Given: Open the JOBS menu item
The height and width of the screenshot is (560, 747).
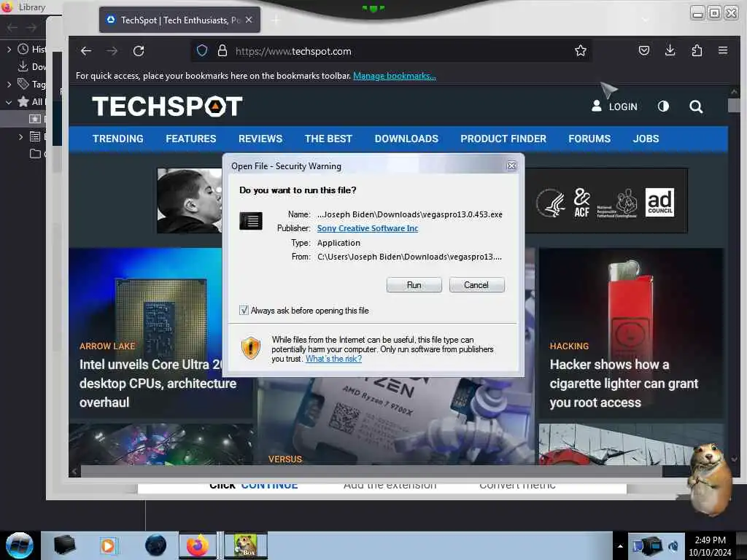Looking at the screenshot, I should pos(646,139).
